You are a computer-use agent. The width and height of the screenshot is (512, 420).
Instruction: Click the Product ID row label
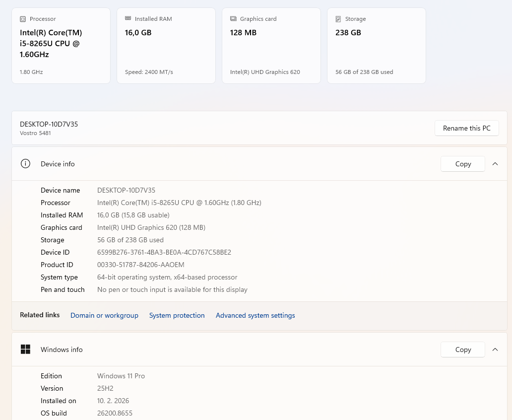point(57,265)
